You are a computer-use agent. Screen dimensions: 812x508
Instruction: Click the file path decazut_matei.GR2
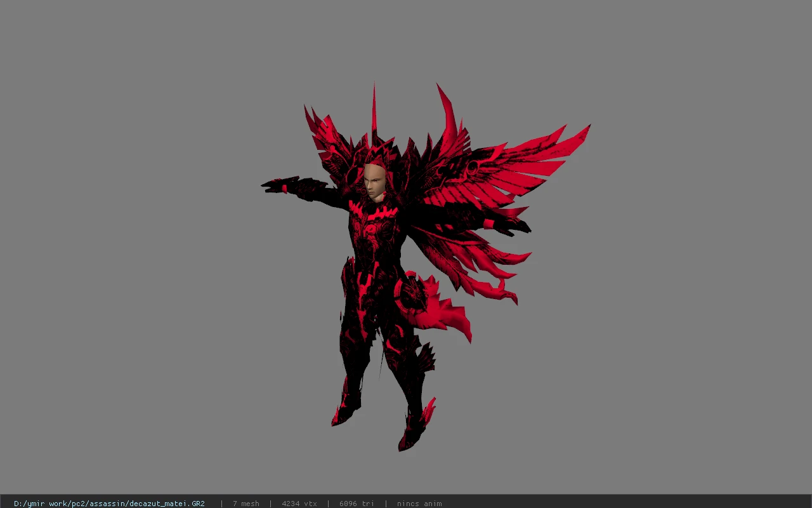(x=109, y=504)
